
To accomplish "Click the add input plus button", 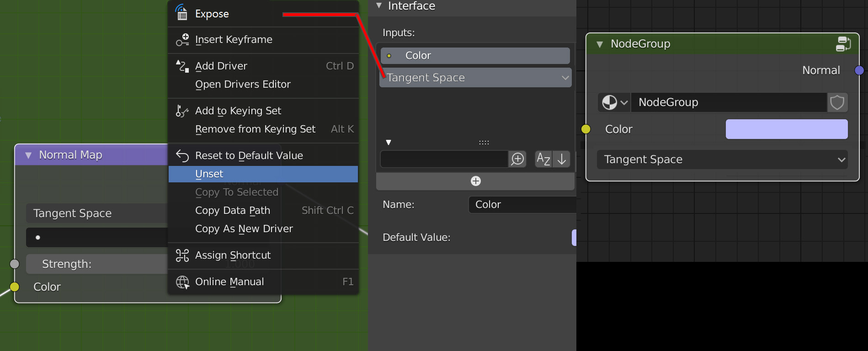I will [x=475, y=181].
